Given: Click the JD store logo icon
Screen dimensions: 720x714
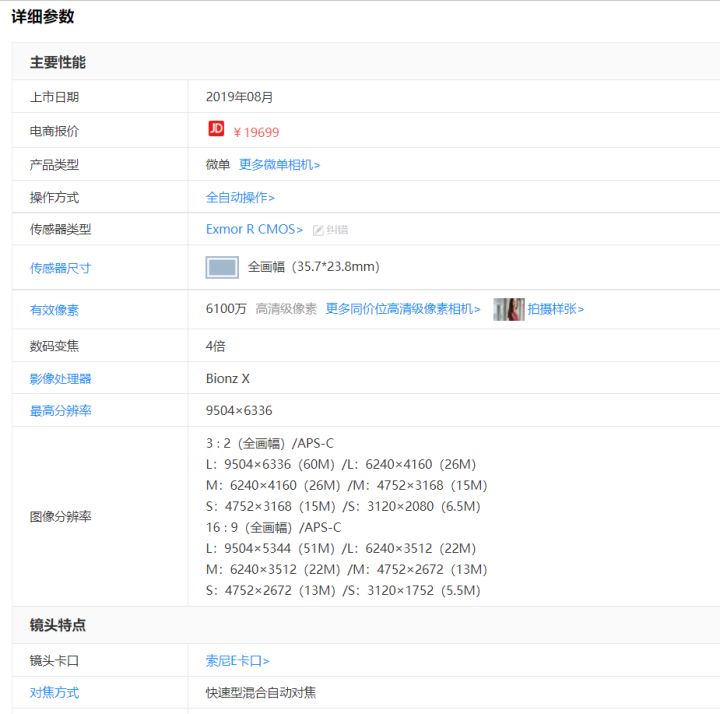Looking at the screenshot, I should pyautogui.click(x=216, y=129).
